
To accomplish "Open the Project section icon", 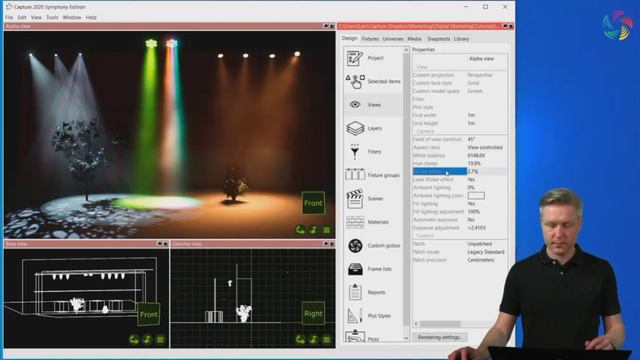I will 355,58.
